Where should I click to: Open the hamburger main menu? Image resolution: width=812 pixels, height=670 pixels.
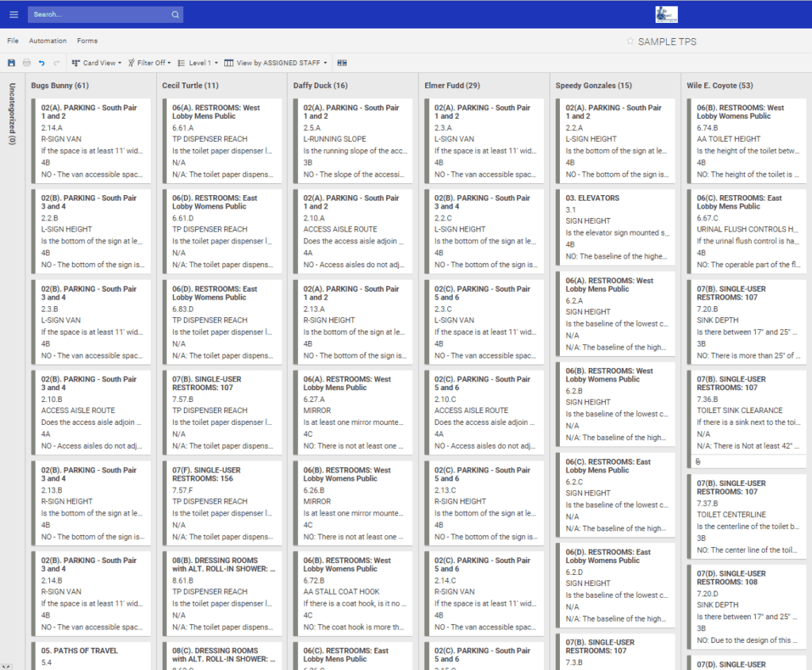point(14,14)
